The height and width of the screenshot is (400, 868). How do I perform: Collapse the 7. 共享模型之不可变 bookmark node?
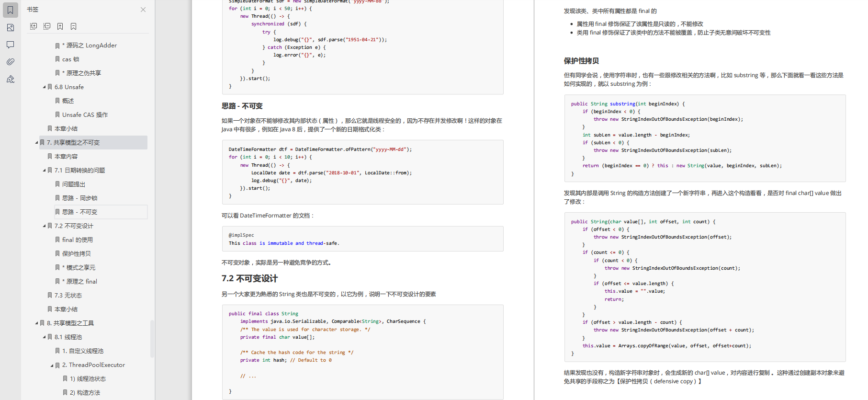[x=37, y=143]
